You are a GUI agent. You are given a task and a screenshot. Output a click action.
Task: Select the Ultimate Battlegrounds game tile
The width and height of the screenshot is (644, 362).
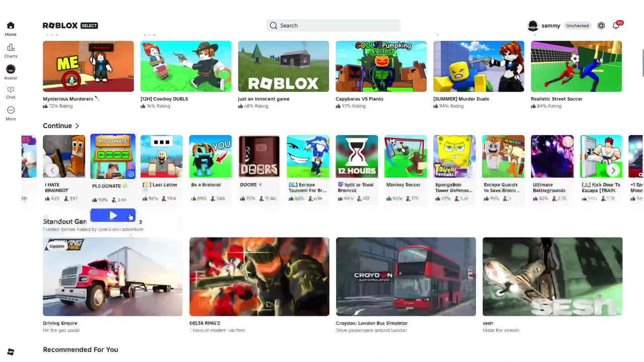[552, 156]
